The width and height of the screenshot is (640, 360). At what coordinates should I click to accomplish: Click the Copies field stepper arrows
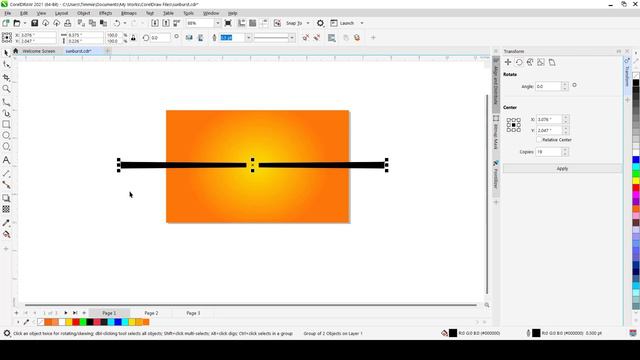564,152
